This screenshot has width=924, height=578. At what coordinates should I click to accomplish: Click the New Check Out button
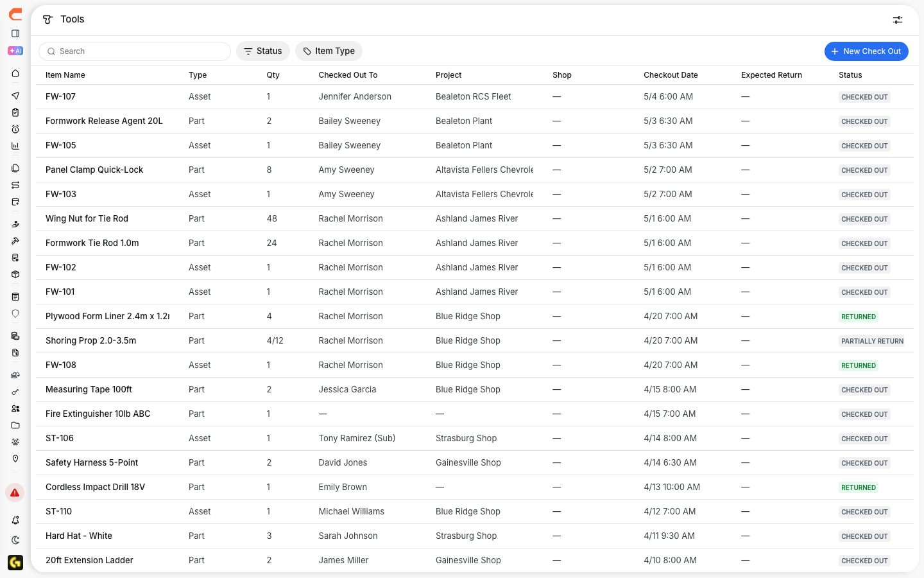point(866,51)
